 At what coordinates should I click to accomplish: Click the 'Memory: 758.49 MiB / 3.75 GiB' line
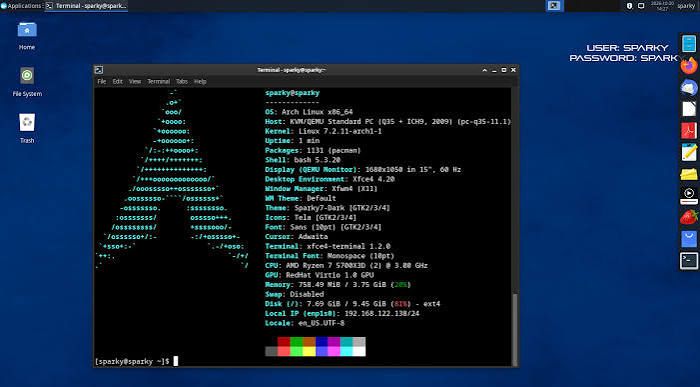point(338,285)
